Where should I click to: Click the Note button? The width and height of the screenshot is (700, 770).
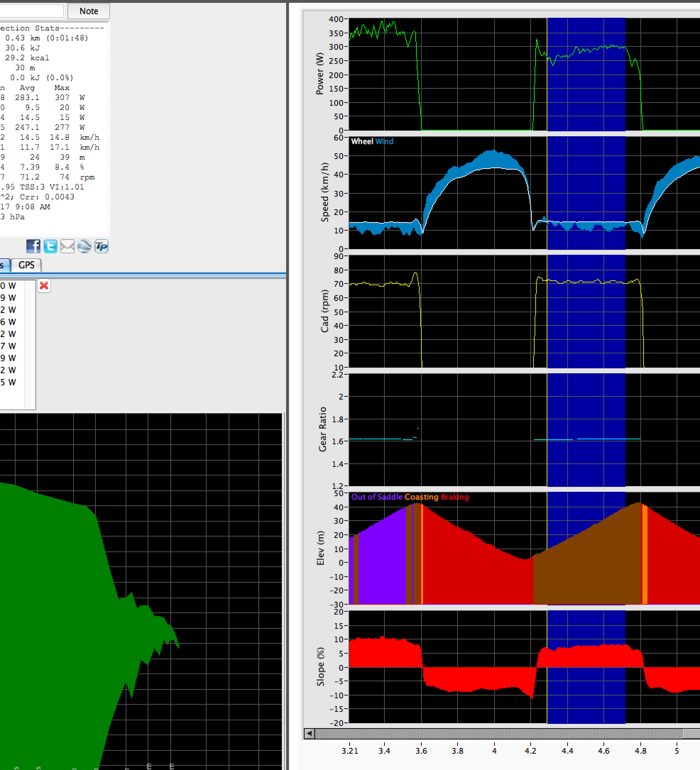pos(89,11)
